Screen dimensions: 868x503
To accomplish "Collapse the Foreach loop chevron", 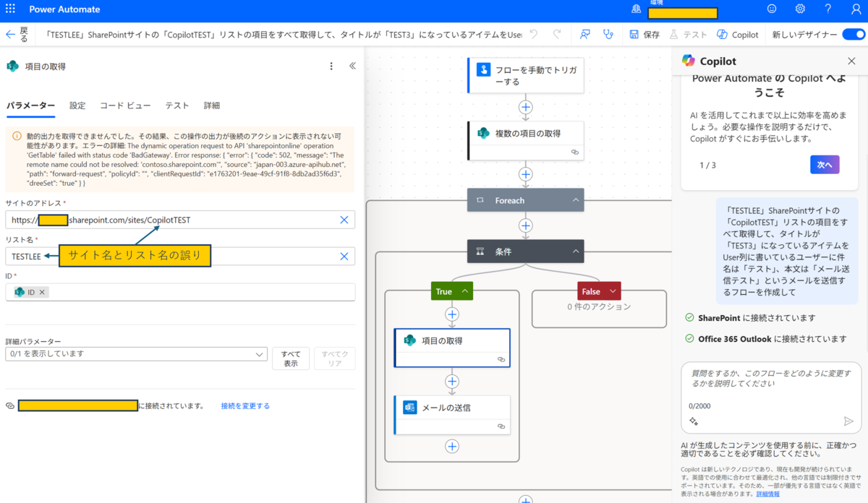I will pos(576,200).
